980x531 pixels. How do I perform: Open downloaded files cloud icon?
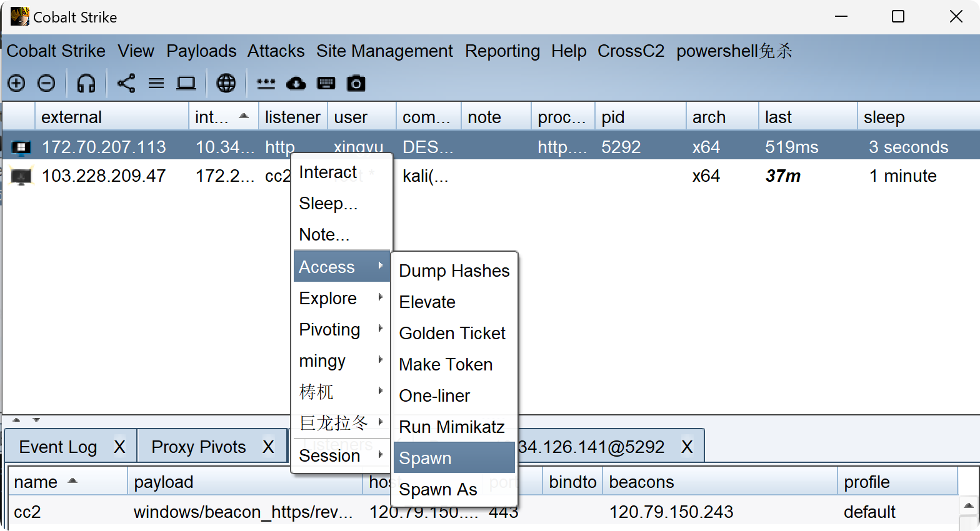(296, 83)
